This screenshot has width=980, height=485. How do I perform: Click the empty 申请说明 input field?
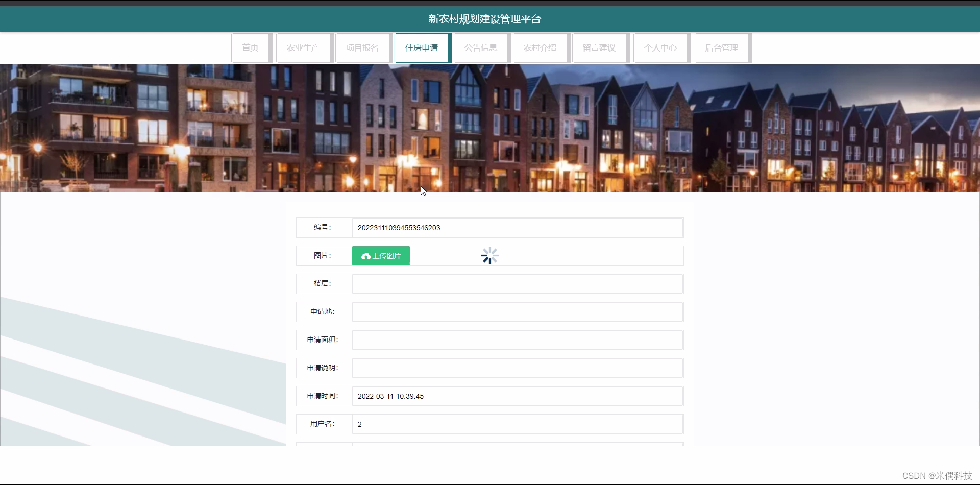tap(518, 368)
